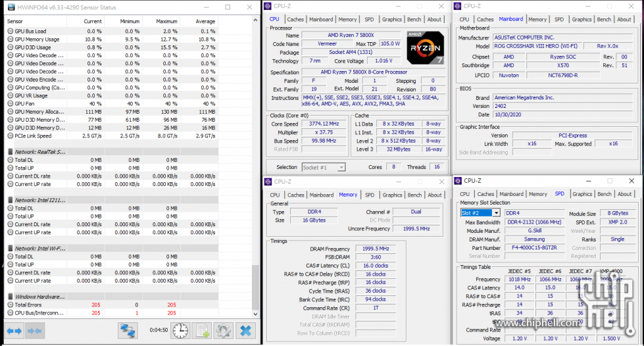644x346 pixels.
Task: Click the Maximum column header
Action: [161, 21]
